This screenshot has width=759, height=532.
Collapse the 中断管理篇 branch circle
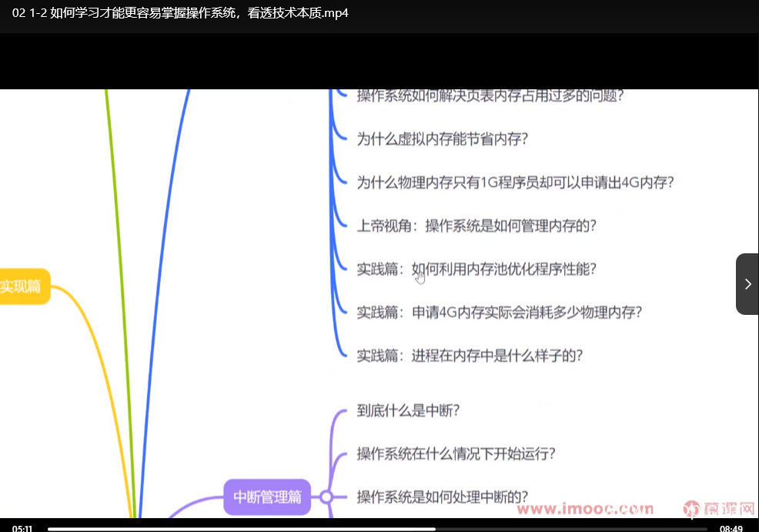tap(326, 497)
